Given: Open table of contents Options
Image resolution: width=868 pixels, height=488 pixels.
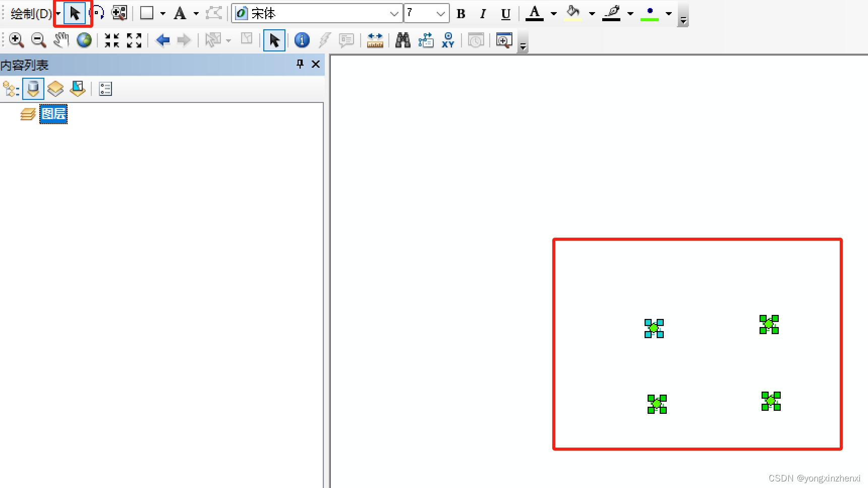Looking at the screenshot, I should [105, 89].
